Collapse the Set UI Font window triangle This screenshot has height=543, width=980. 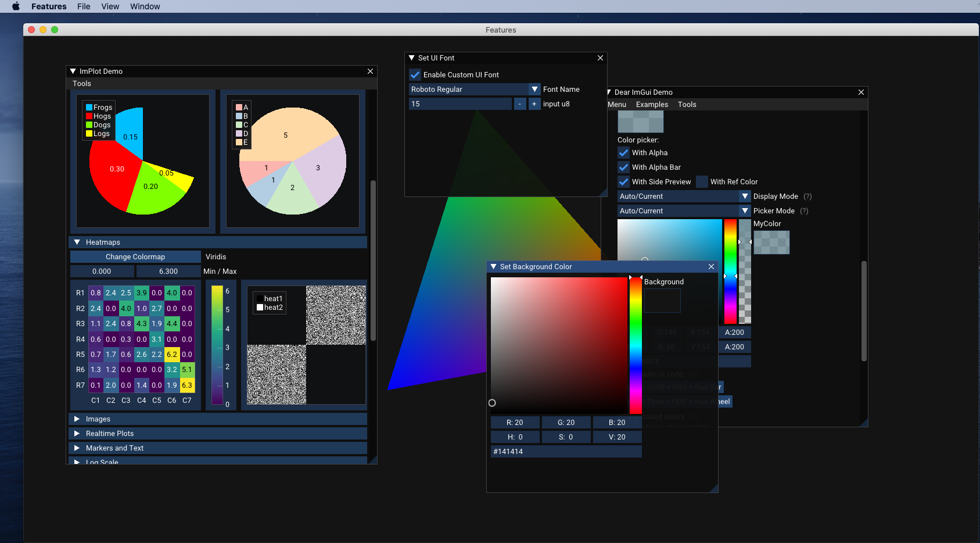412,58
